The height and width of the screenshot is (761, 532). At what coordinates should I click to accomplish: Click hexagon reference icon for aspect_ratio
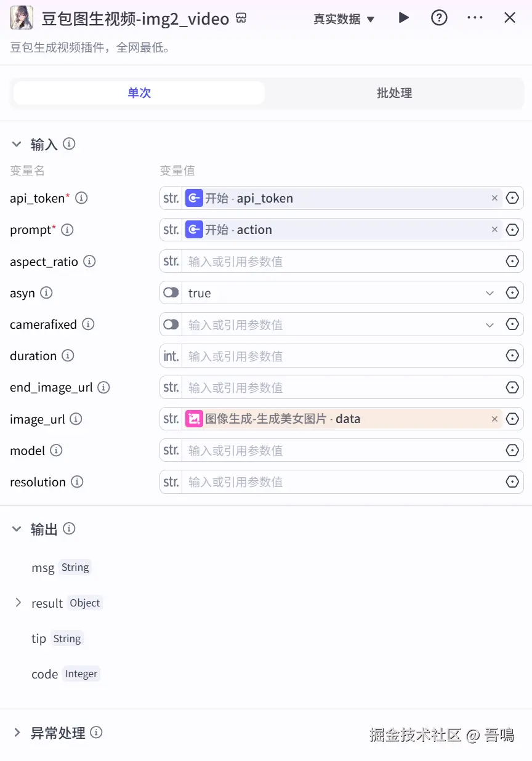tap(512, 262)
